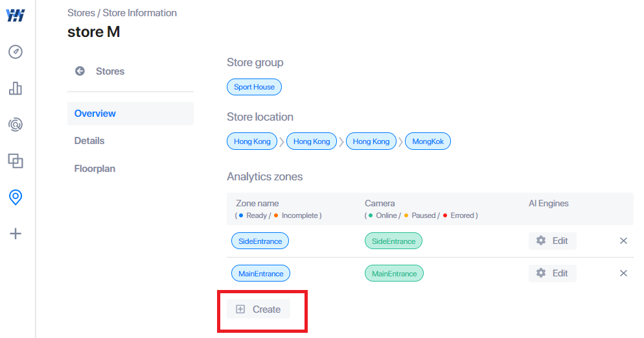Viewport: 644px width, 338px height.
Task: Select the location pin stores icon
Action: click(16, 197)
